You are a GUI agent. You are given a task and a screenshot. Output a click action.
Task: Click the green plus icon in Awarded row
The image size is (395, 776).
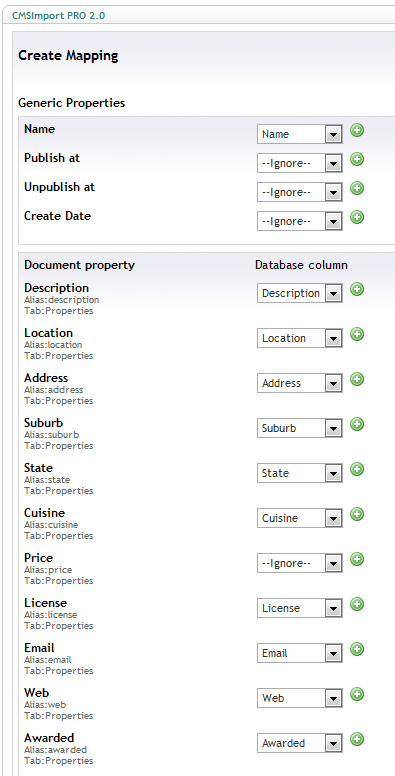tap(357, 739)
